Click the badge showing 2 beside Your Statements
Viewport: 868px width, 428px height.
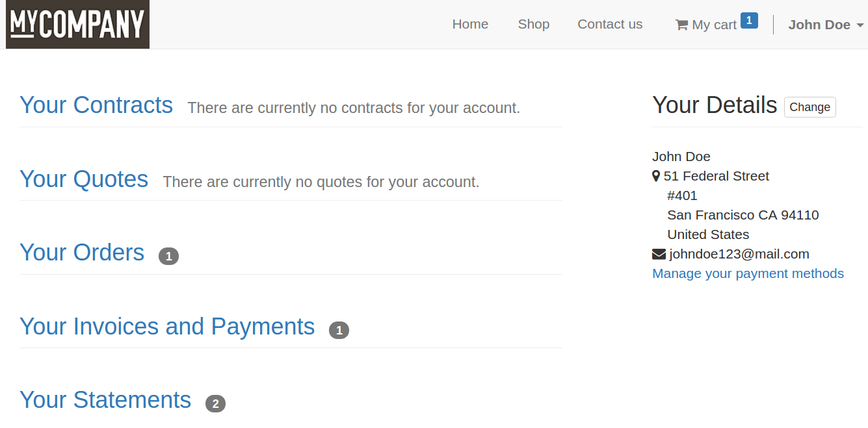click(215, 403)
